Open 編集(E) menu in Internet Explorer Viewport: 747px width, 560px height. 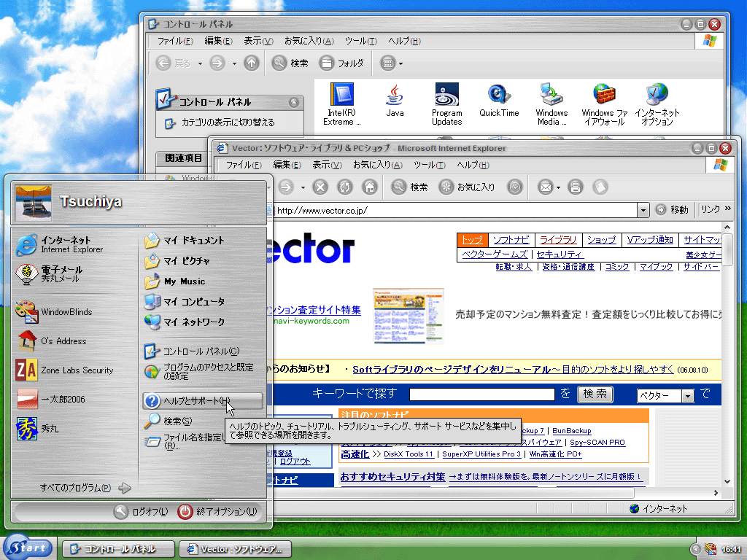287,165
